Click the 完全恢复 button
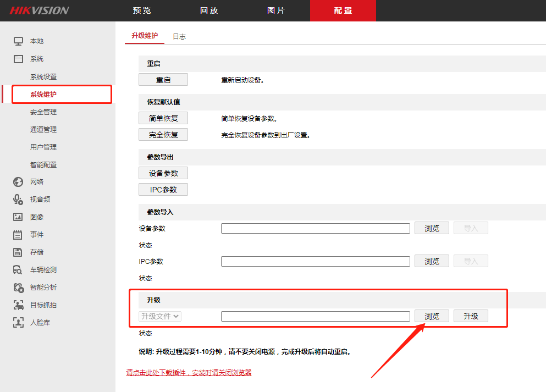Screen dimensions: 546x392 point(163,135)
